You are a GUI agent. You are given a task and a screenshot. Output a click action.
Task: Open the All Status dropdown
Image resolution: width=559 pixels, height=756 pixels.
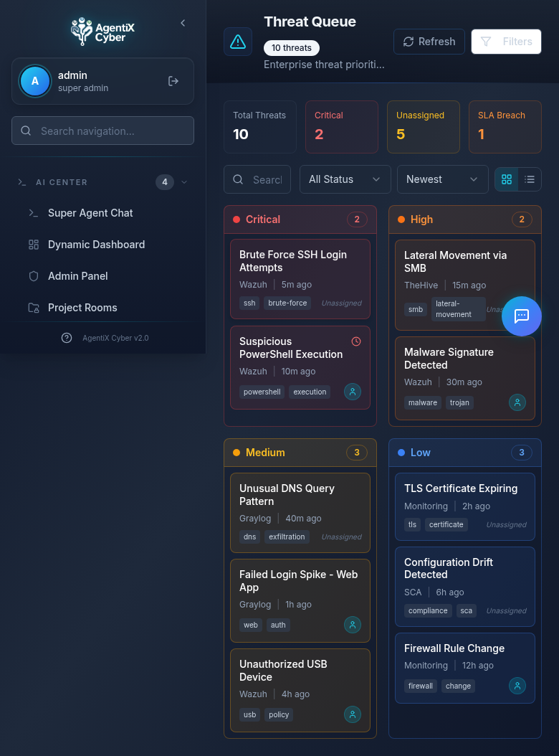[345, 179]
